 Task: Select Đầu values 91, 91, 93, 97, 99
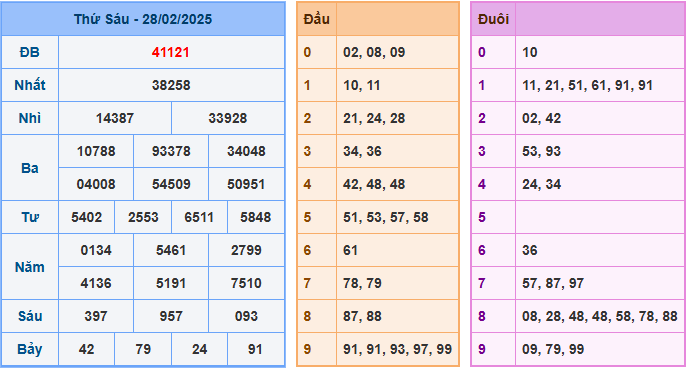(x=398, y=349)
